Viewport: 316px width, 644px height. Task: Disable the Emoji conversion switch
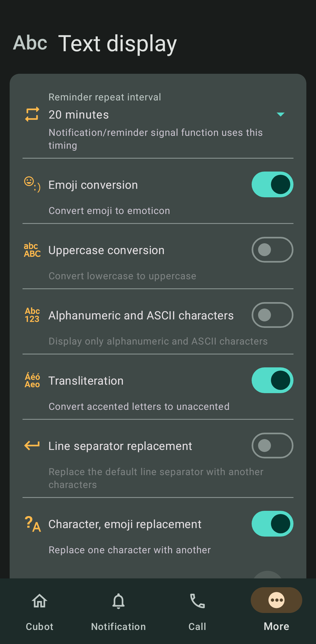click(x=272, y=184)
